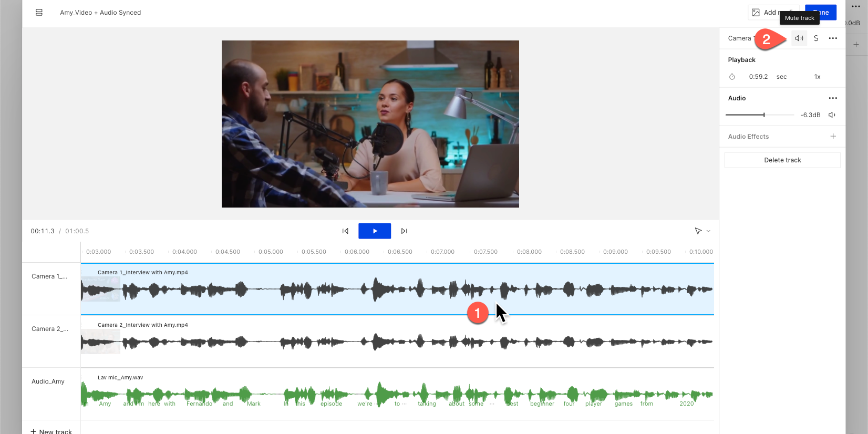Click the Camera 1_Interview with Amy.mp4 clip
Viewport: 868px width, 434px height.
[397, 289]
